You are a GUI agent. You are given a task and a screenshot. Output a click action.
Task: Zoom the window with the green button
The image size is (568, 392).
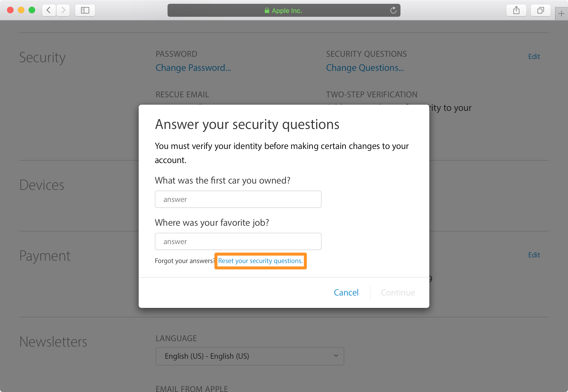[x=32, y=10]
